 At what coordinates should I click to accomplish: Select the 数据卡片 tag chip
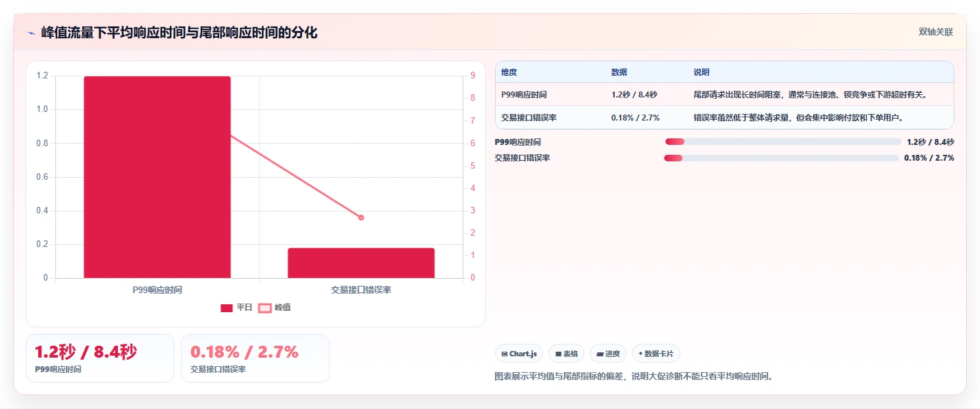(656, 354)
